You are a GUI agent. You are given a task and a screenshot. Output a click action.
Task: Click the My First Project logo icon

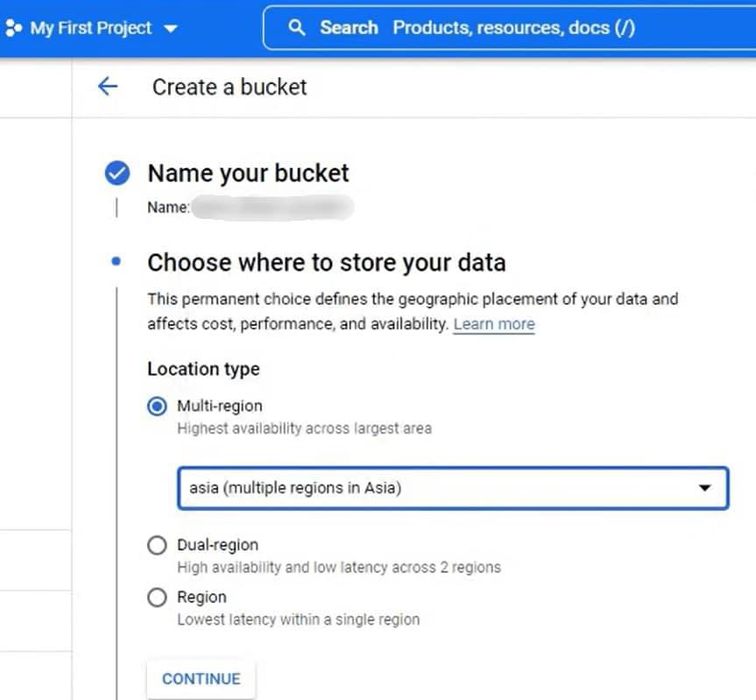pyautogui.click(x=13, y=27)
